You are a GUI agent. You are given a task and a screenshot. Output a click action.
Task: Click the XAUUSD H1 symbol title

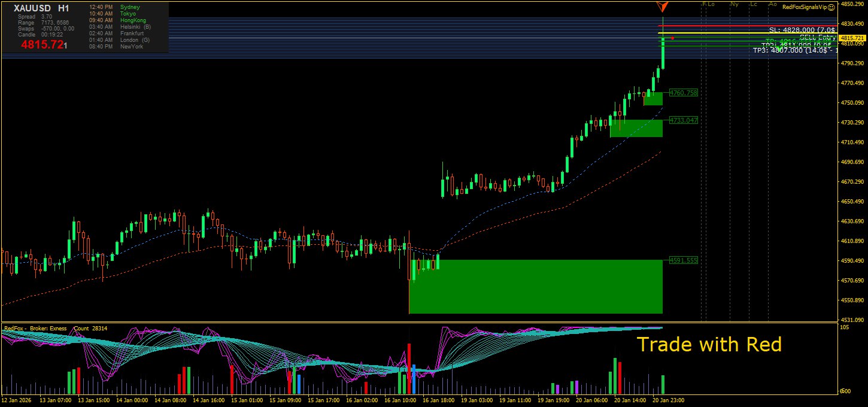[41, 8]
